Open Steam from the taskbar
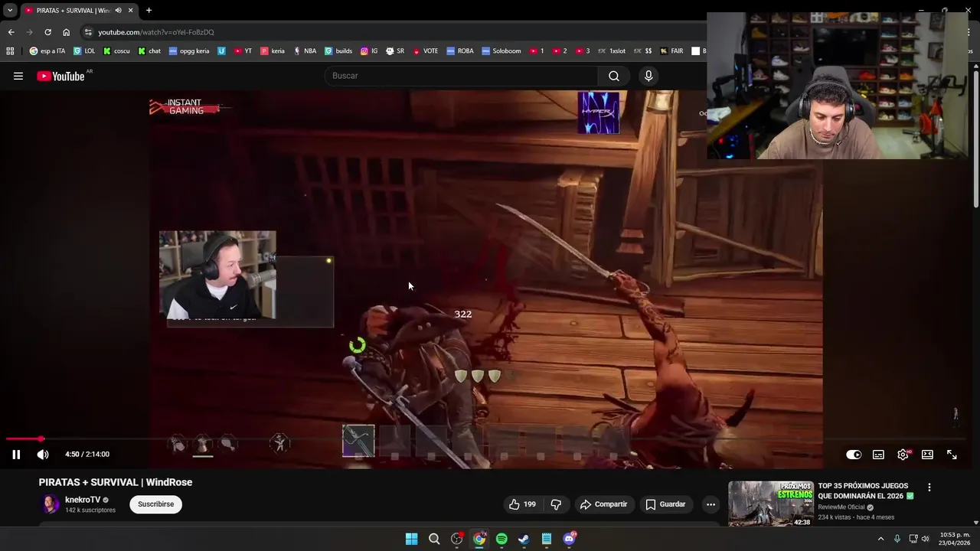Screen dimensions: 980x551 click(x=524, y=539)
